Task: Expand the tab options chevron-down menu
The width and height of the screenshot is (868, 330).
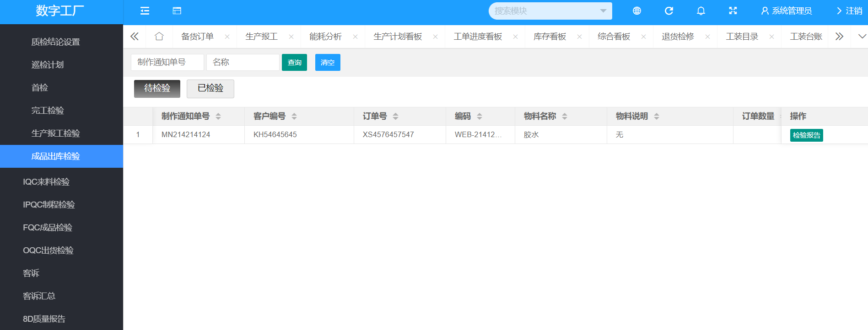Action: [862, 37]
